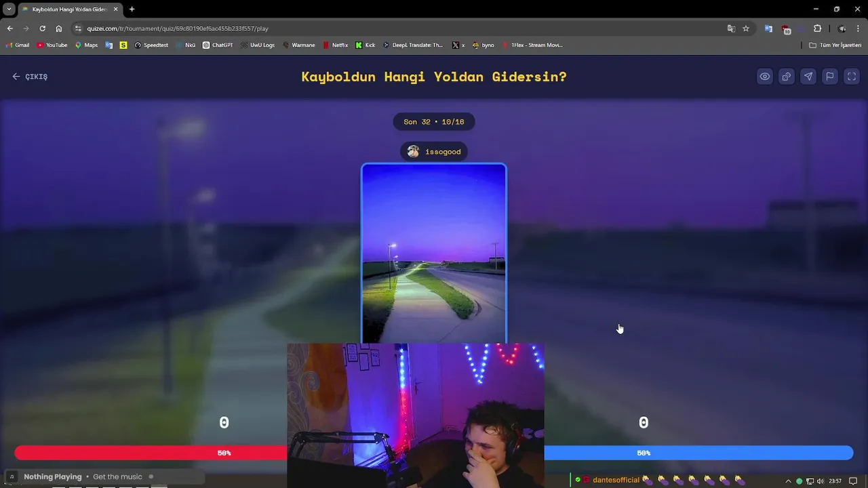Click the issogood author chip
This screenshot has width=868, height=488.
pos(434,152)
